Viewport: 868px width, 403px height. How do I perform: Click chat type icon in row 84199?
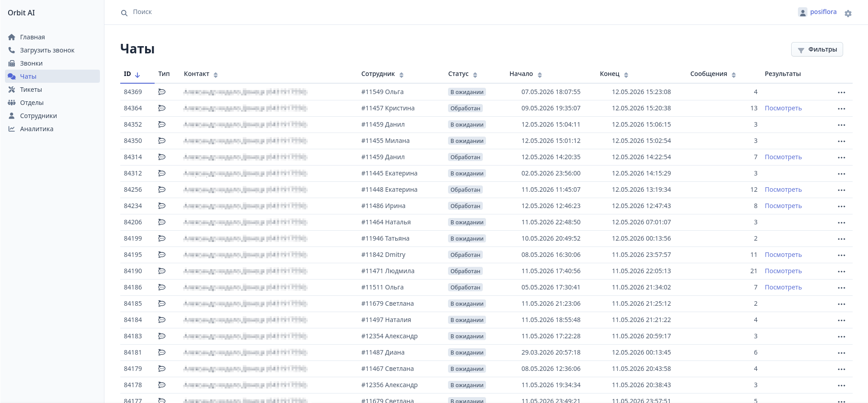(162, 238)
